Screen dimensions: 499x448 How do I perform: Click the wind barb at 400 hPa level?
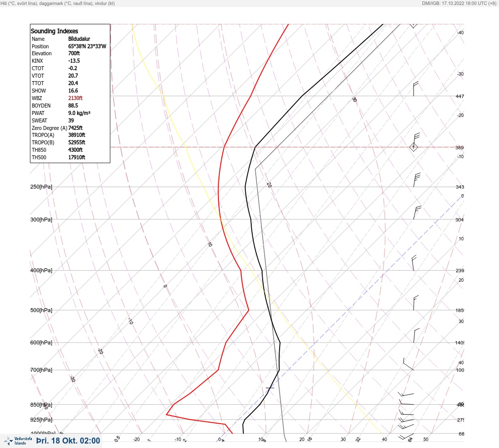pos(414,263)
